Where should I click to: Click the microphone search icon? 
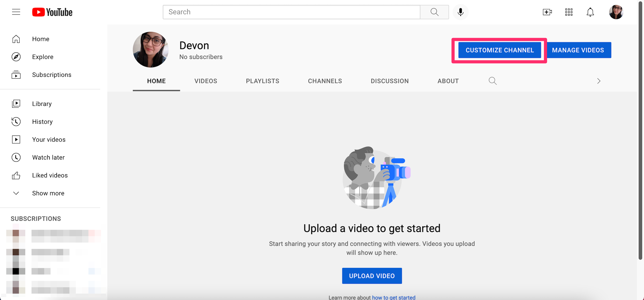click(461, 12)
